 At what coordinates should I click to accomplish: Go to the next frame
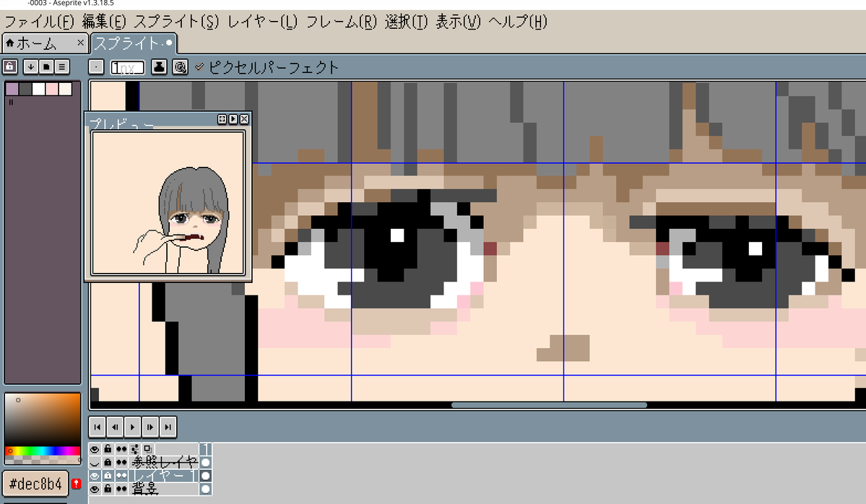150,427
